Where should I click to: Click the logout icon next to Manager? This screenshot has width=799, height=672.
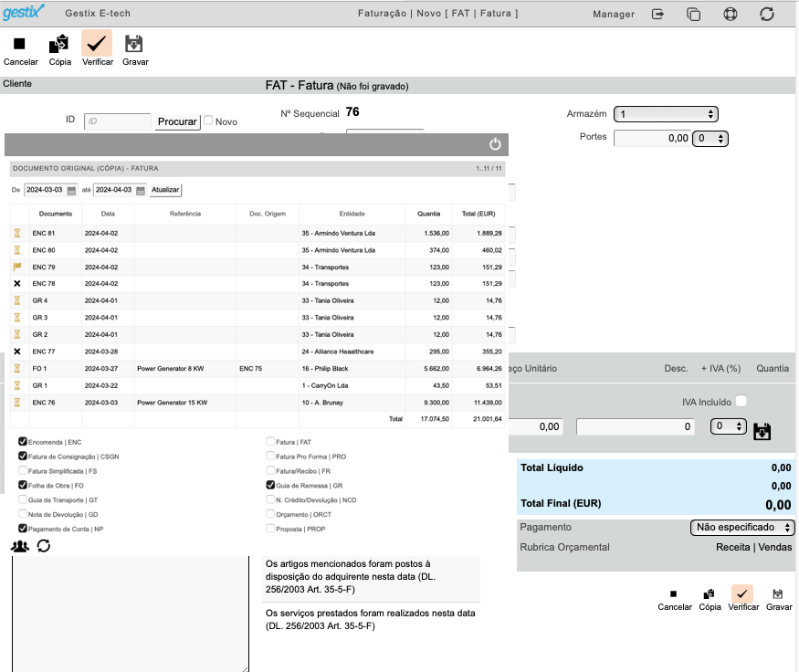coord(657,14)
